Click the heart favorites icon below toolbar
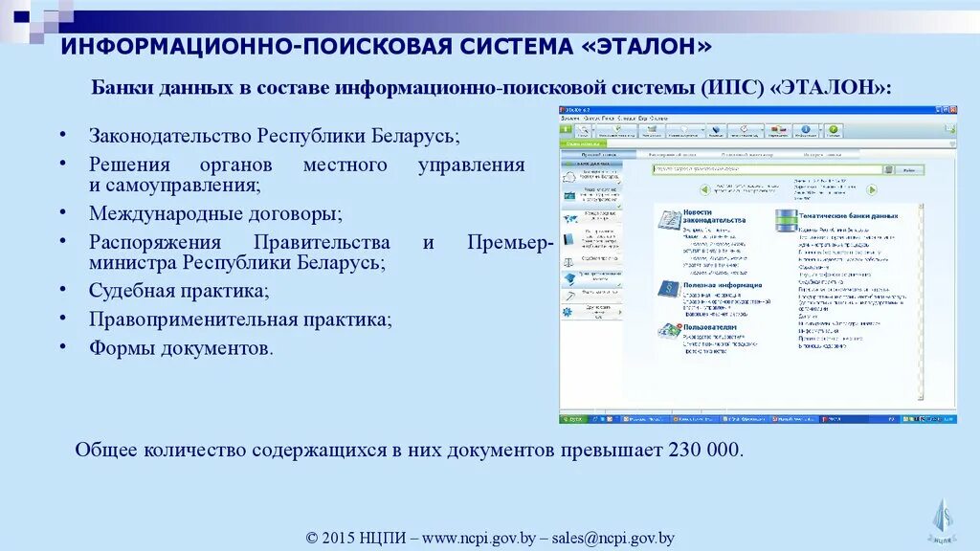Image resolution: width=980 pixels, height=551 pixels. [952, 143]
